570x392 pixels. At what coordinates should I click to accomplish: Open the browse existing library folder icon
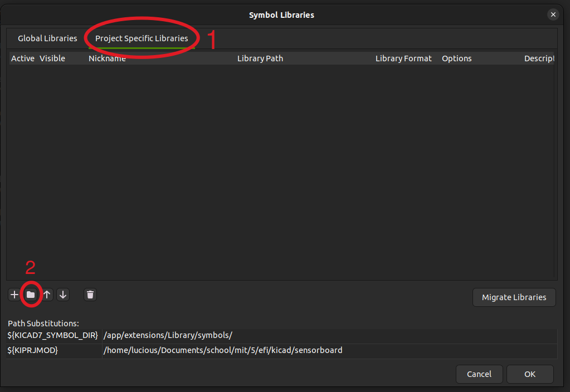coord(31,294)
